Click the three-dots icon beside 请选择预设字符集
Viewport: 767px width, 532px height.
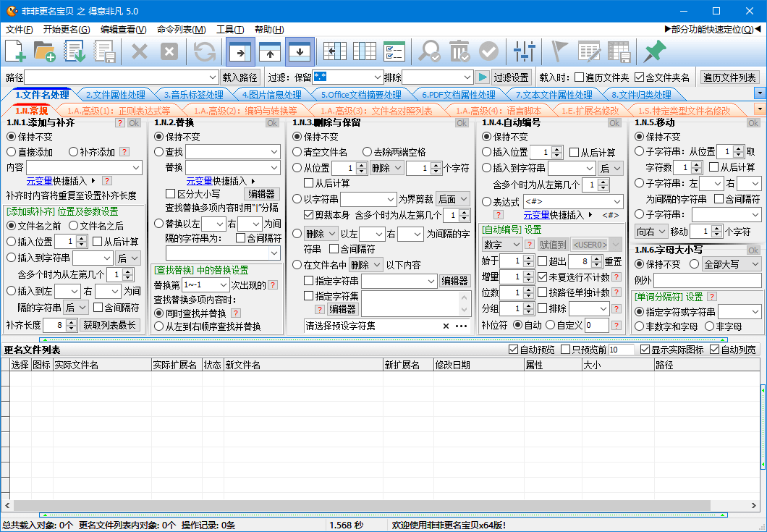(x=461, y=326)
